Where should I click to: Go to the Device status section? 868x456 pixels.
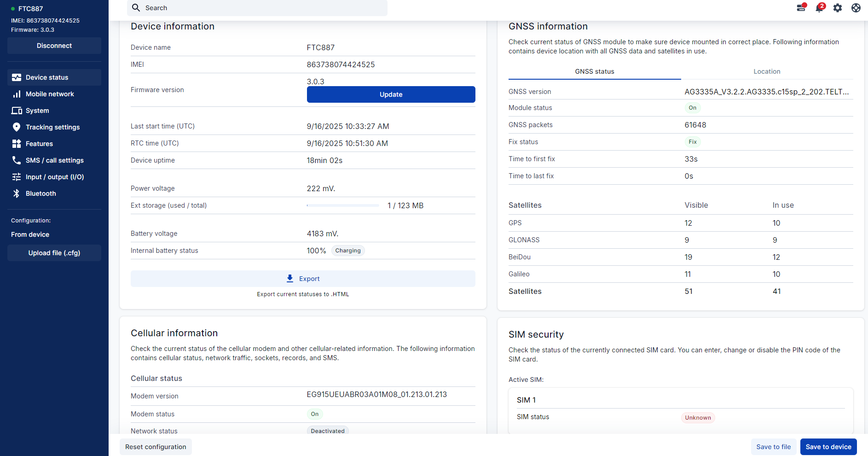46,77
